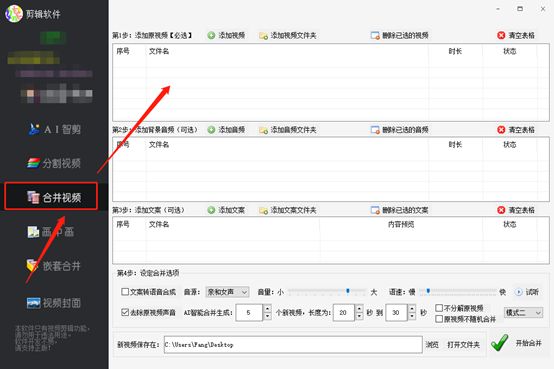Open the 模式二 mode dropdown
Screen dimensions: 554x369
(x=523, y=312)
